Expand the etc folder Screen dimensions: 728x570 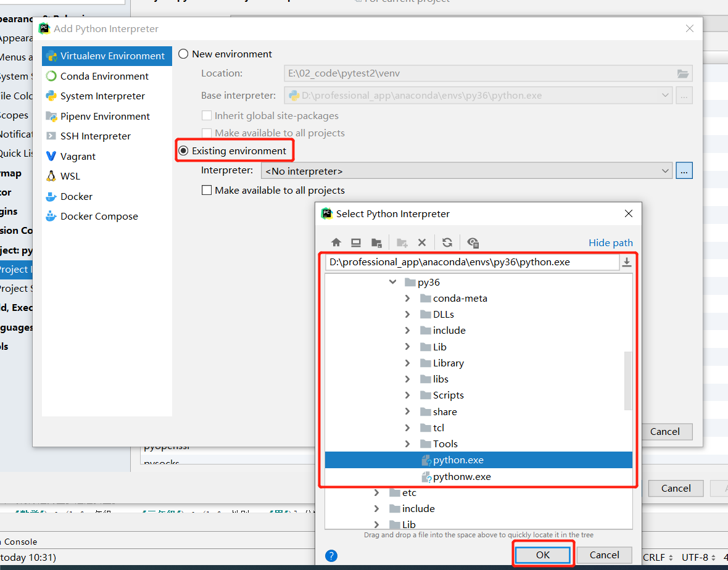tap(376, 492)
